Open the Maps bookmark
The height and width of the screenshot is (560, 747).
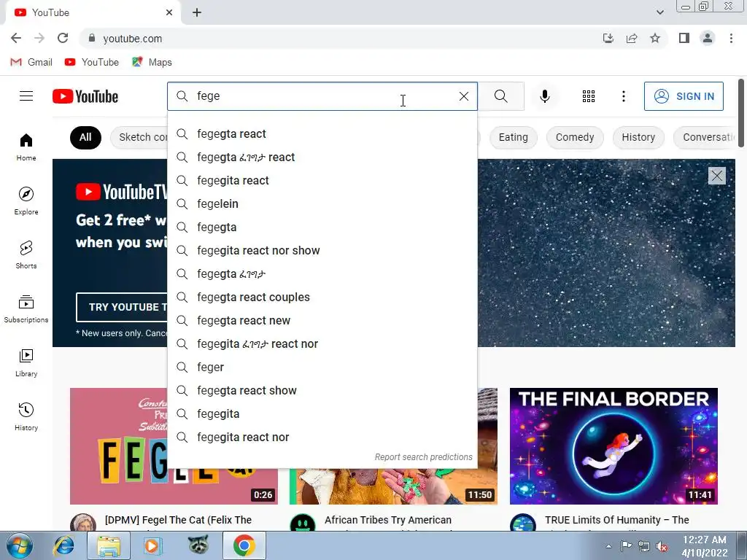pyautogui.click(x=152, y=63)
